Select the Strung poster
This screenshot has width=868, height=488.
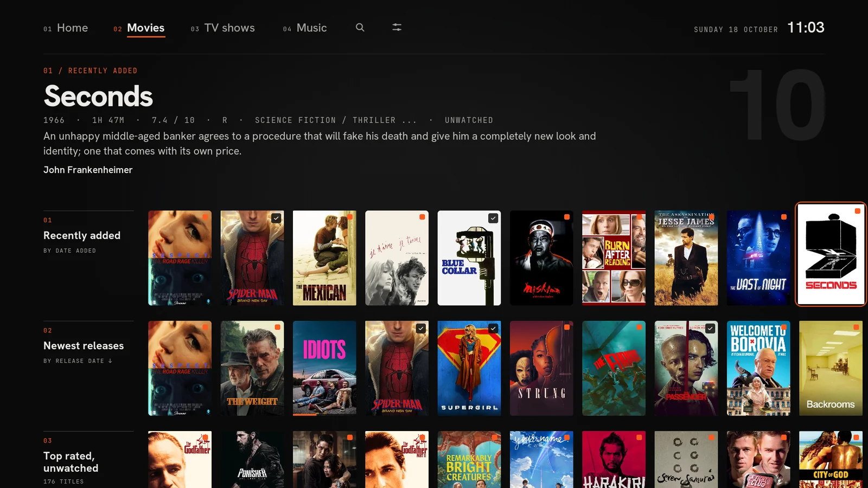541,368
